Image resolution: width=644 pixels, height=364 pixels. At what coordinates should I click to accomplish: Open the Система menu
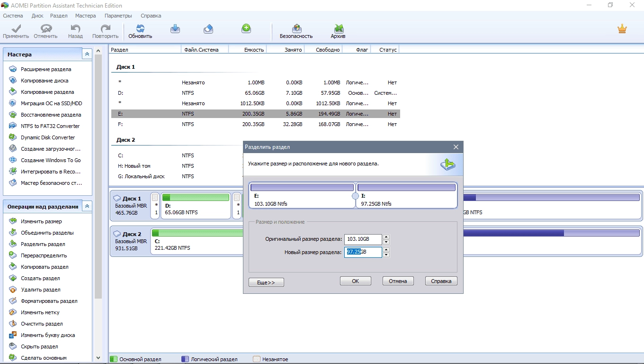tap(13, 16)
